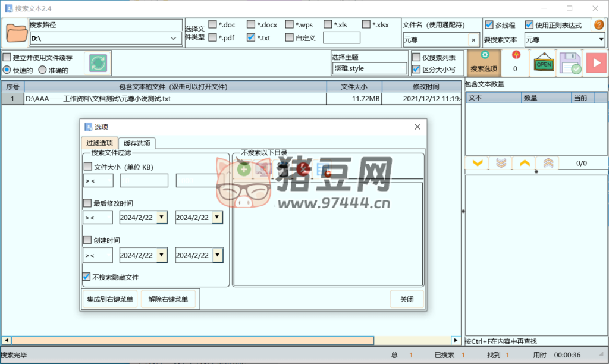Click the folder icon to browse search path

pos(16,33)
